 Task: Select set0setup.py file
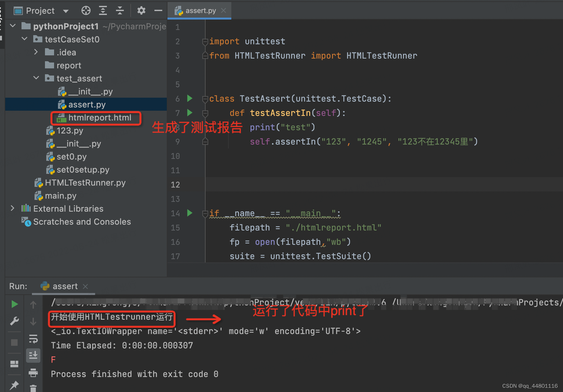[x=78, y=170]
